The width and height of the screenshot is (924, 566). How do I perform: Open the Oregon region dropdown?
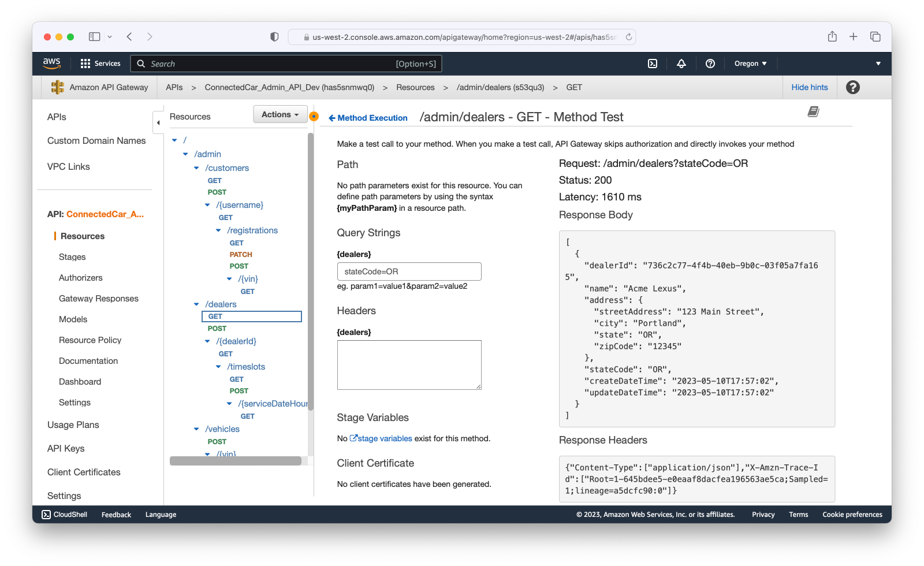(x=750, y=64)
